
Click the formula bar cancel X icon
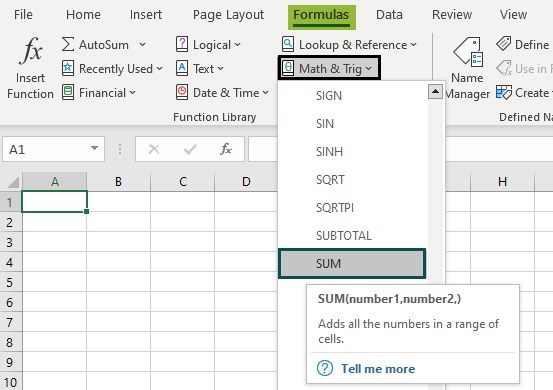pyautogui.click(x=154, y=149)
